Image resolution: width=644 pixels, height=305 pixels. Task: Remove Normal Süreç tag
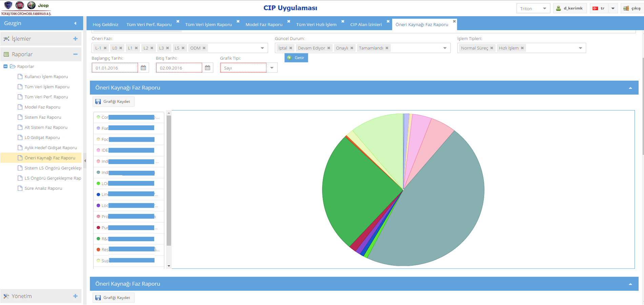[492, 48]
